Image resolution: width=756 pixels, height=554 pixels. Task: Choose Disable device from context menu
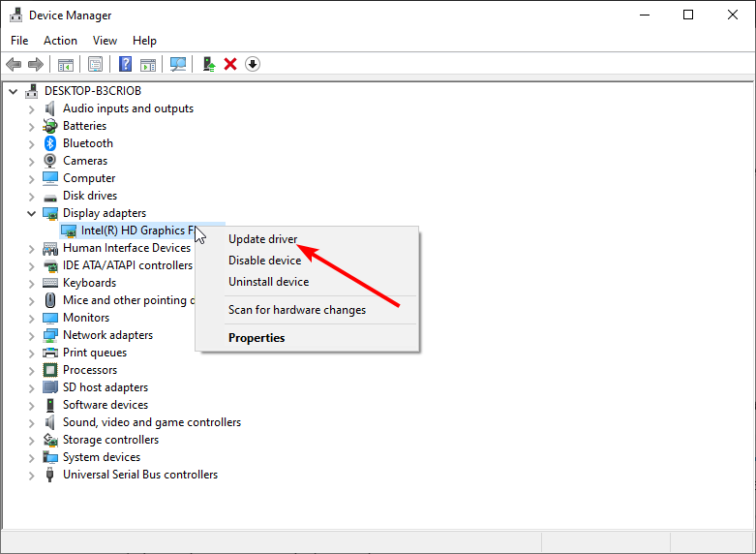coord(307,261)
